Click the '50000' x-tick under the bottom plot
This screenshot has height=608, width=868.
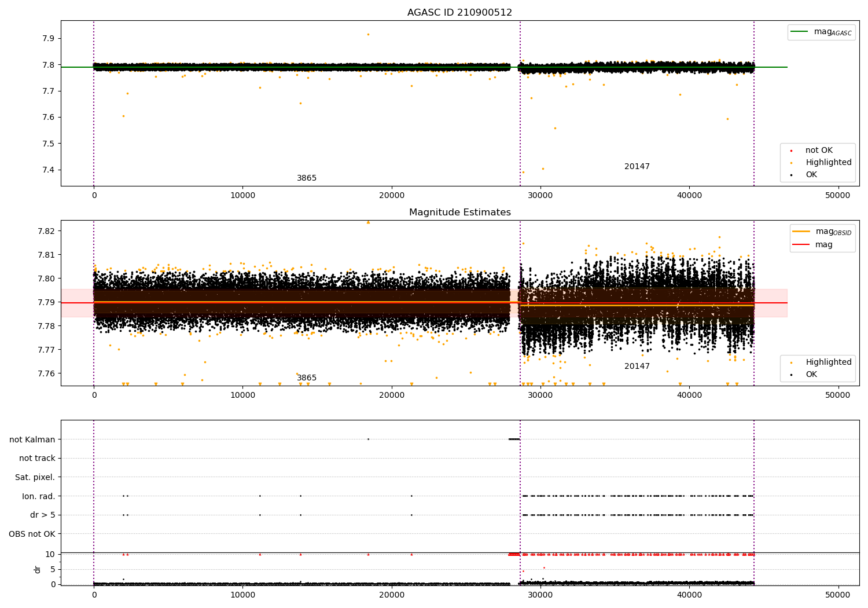pyautogui.click(x=838, y=595)
